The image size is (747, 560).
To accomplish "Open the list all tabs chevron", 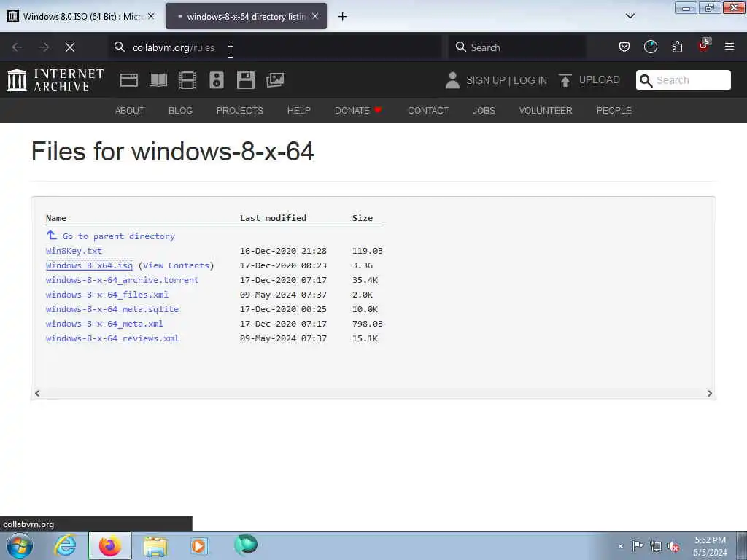I will click(x=630, y=16).
